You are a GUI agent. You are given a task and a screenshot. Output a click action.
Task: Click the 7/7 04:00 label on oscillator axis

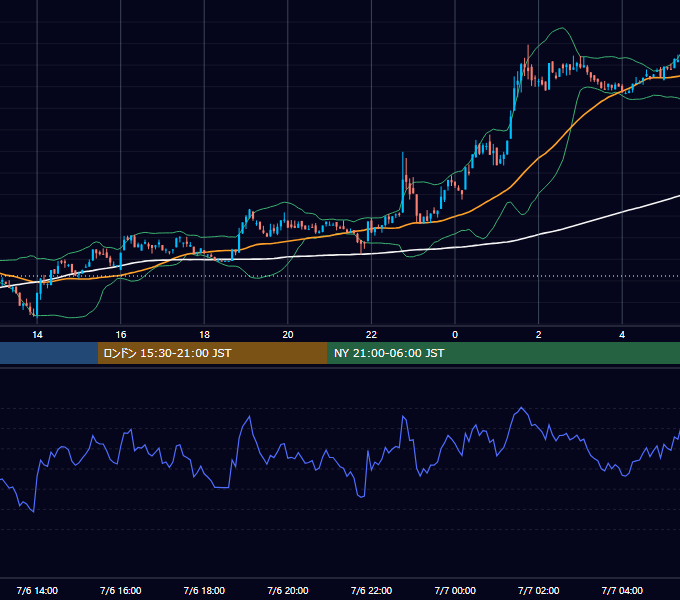[622, 590]
